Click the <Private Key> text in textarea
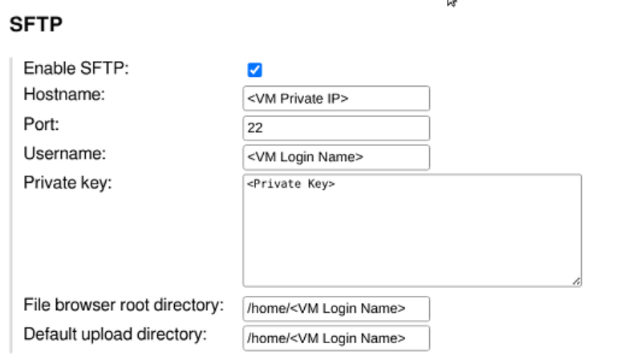This screenshot has width=617, height=364. point(290,184)
